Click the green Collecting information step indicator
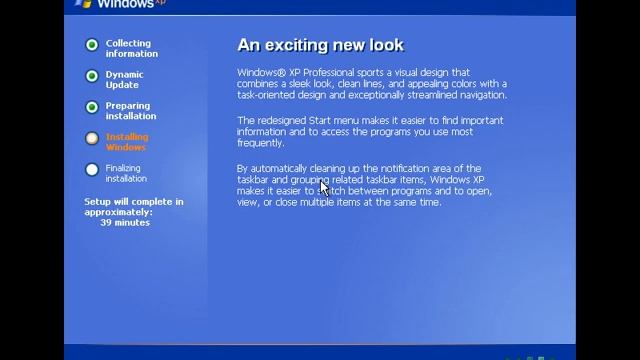The width and height of the screenshot is (640, 360). click(92, 44)
